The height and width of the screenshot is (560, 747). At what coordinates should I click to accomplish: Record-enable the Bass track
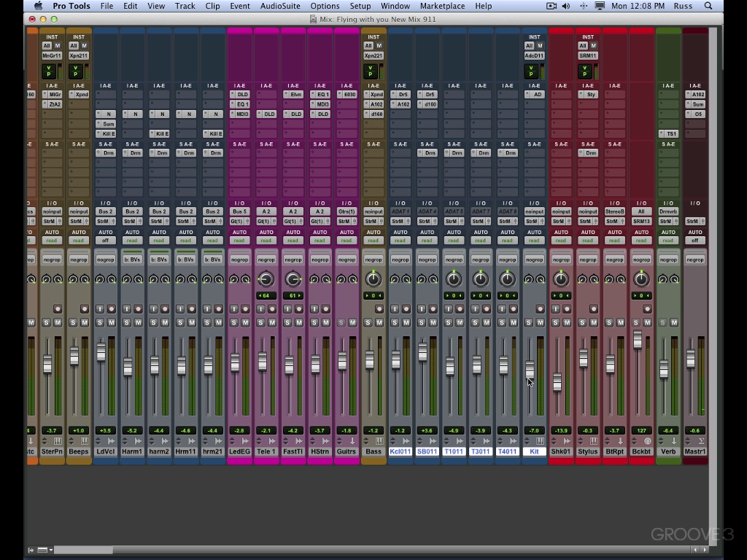click(379, 309)
